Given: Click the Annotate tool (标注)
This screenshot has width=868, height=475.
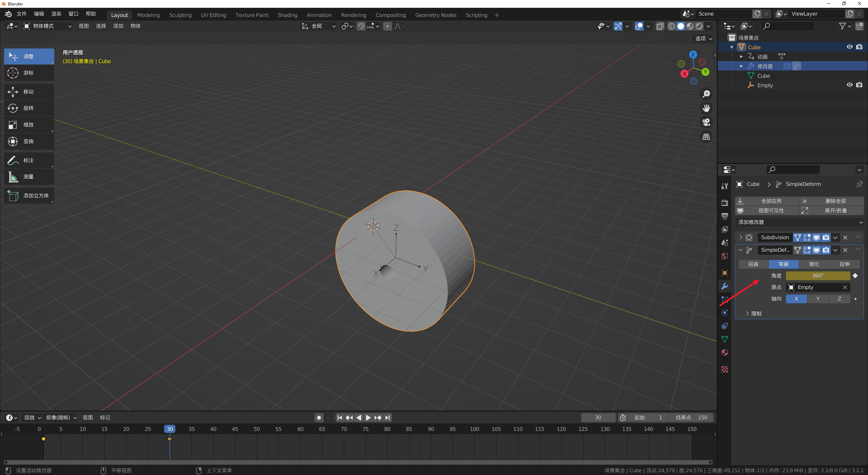Looking at the screenshot, I should pyautogui.click(x=28, y=160).
